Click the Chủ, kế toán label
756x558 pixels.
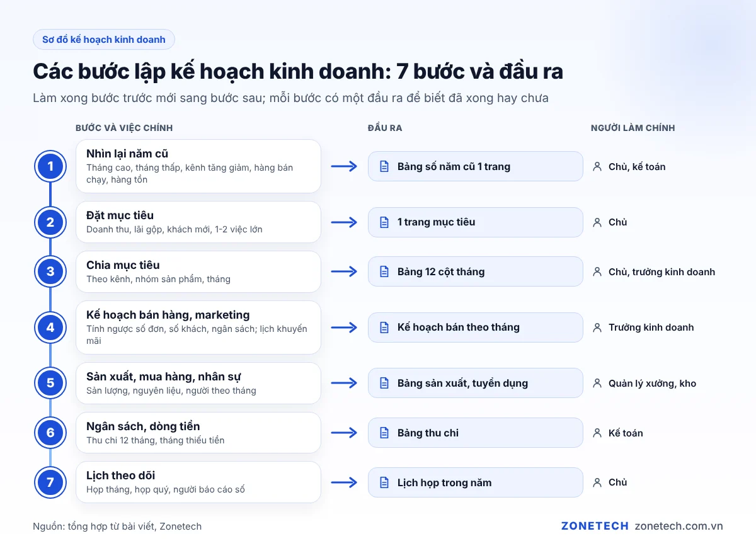coord(637,167)
